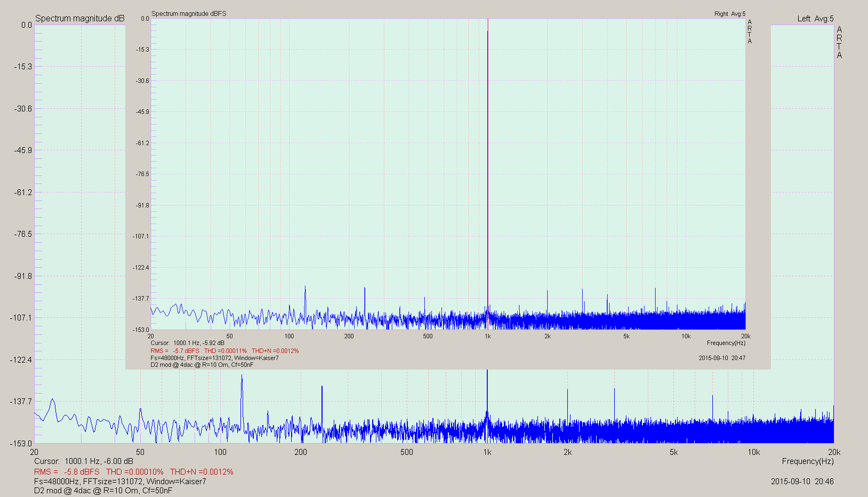This screenshot has height=497, width=868.
Task: Click the '50' x-axis tick of Left plot
Action: 140,452
